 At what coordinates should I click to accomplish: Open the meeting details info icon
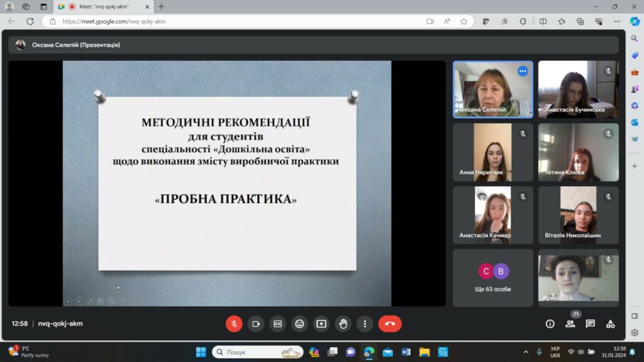click(x=550, y=324)
